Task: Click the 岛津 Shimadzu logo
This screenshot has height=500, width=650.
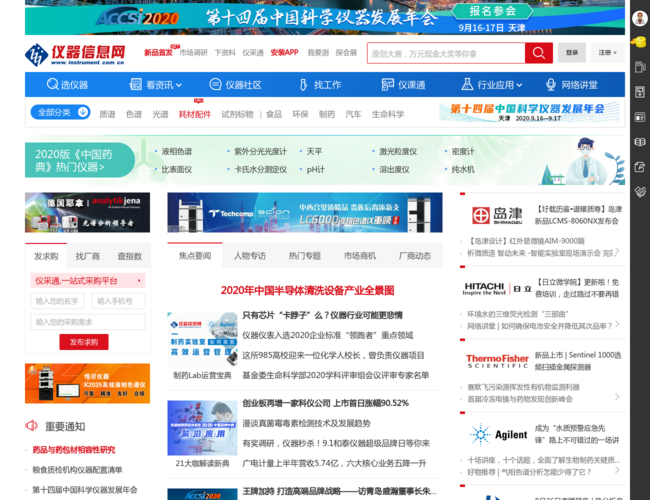Action: click(497, 215)
